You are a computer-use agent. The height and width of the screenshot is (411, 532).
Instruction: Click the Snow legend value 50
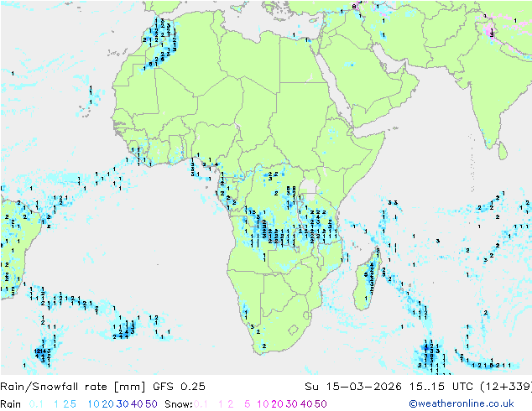pos(321,404)
